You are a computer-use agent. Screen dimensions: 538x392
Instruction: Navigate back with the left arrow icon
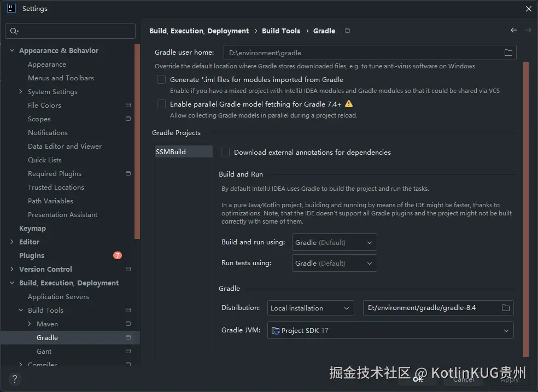(x=513, y=30)
